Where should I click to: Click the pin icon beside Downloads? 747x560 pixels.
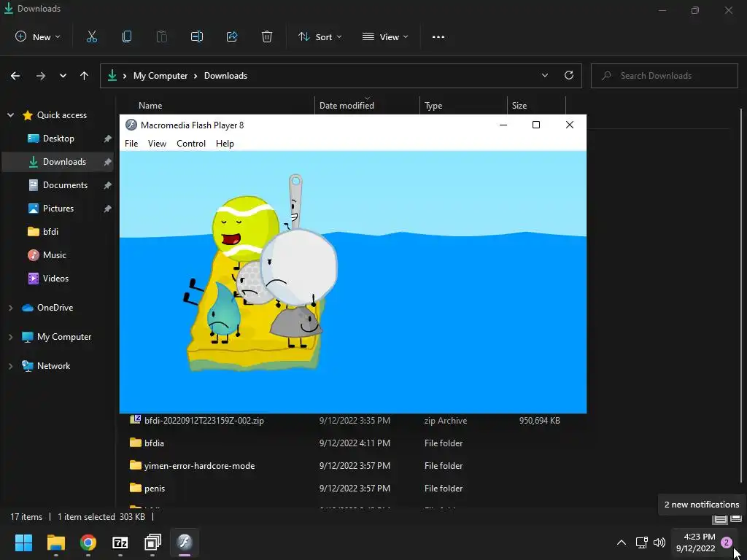108,162
